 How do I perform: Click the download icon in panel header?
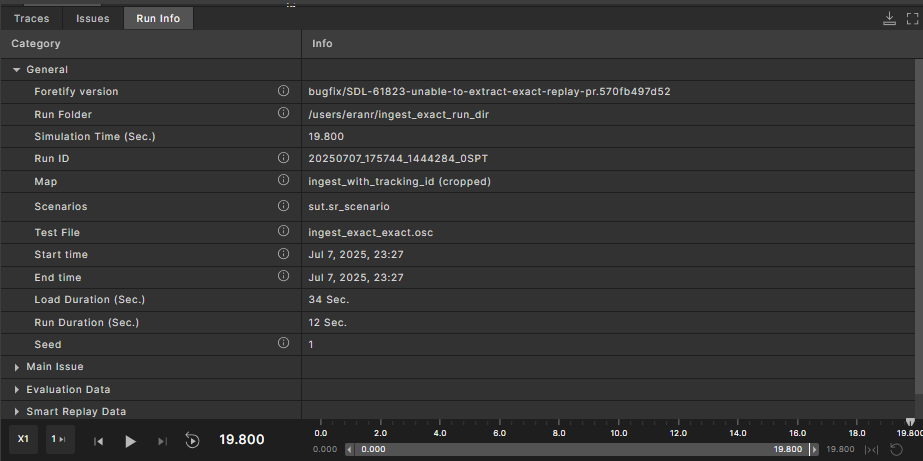coord(889,18)
